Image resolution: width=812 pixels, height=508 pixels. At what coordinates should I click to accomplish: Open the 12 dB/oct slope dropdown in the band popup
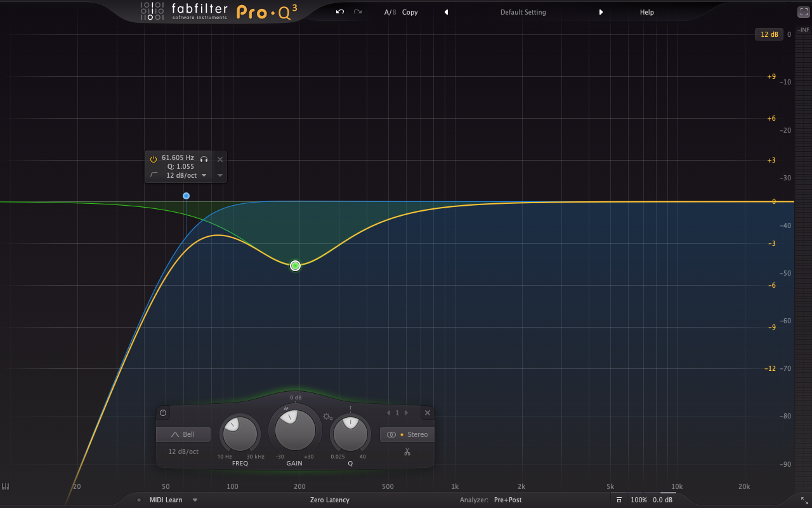[204, 175]
